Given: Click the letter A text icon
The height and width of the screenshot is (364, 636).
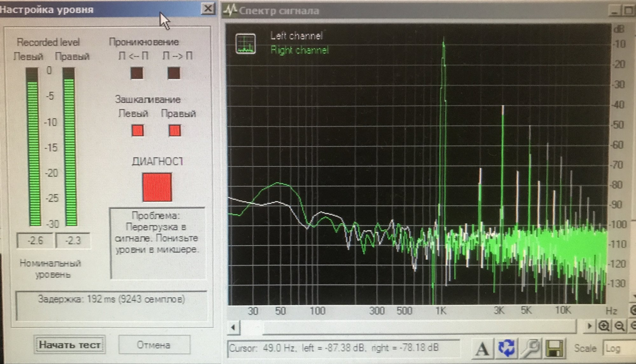Looking at the screenshot, I should click(482, 349).
